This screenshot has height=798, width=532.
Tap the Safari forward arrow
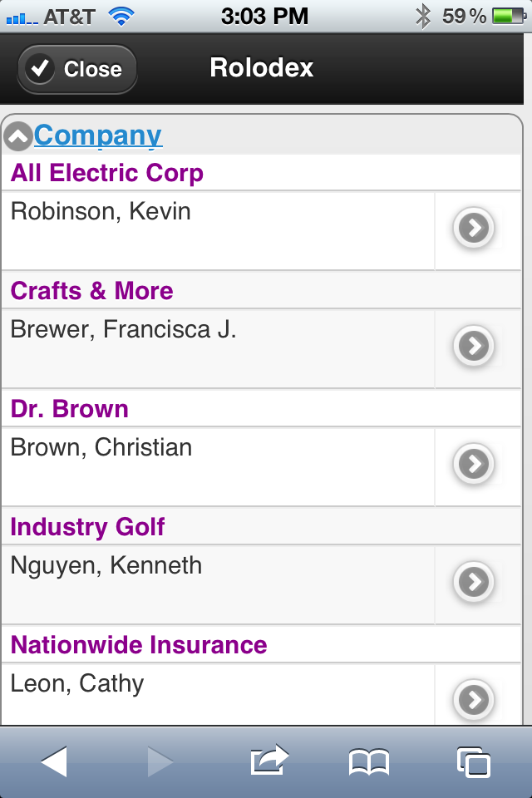pyautogui.click(x=161, y=762)
